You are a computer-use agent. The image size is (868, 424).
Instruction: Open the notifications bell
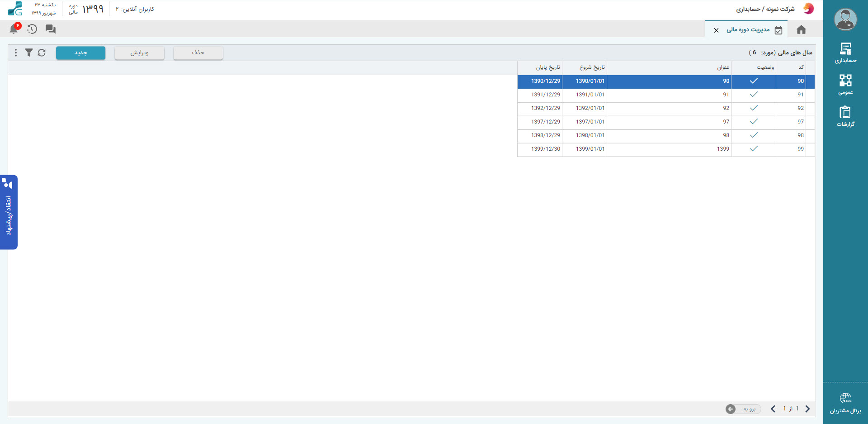tap(14, 29)
